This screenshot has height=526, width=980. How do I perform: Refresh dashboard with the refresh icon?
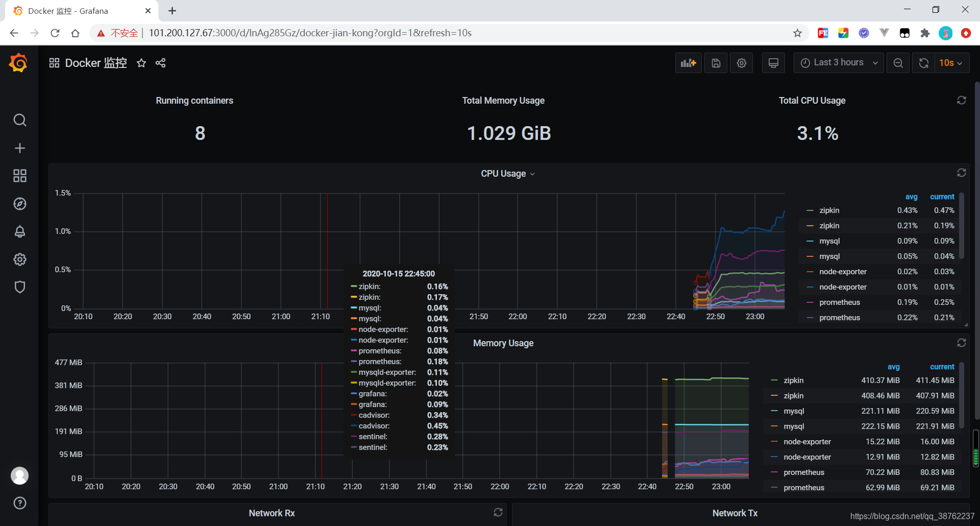coord(923,63)
